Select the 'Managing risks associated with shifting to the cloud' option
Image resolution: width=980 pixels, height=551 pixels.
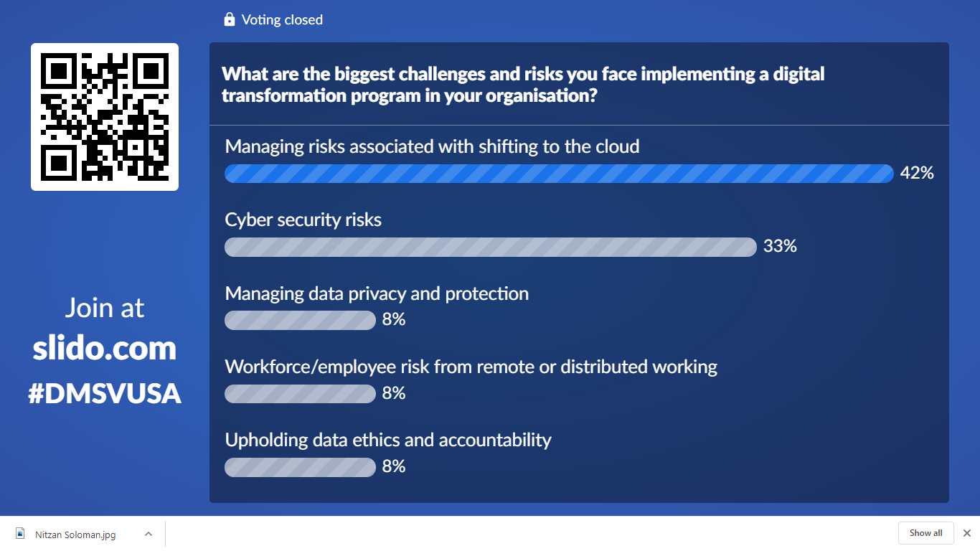point(432,147)
